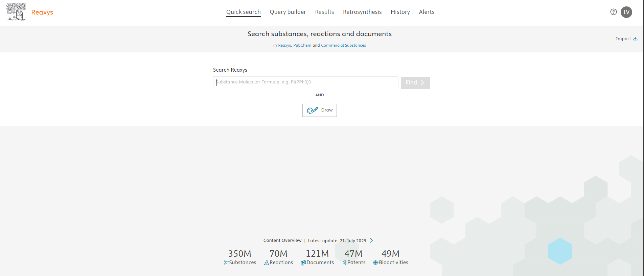Open the Commercial Substances link
This screenshot has width=644, height=276.
(343, 45)
